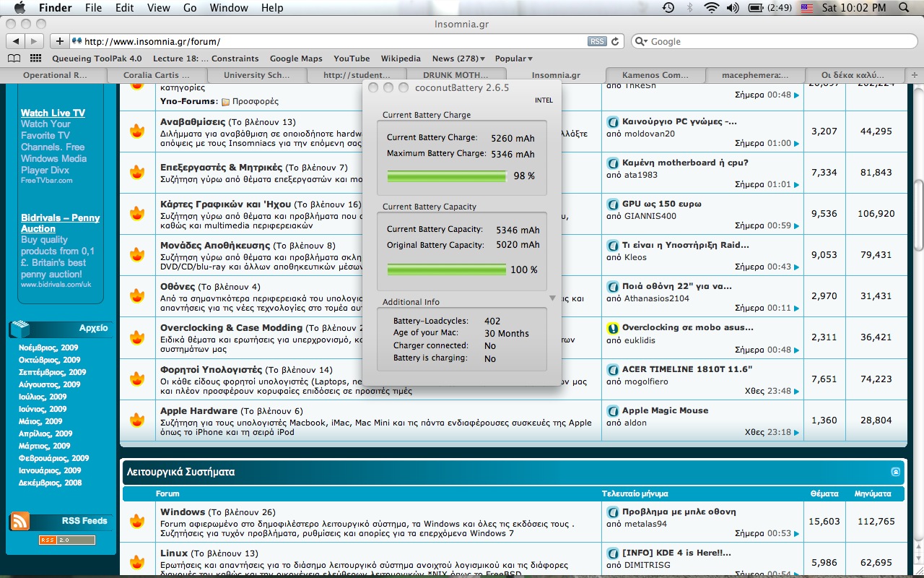The width and height of the screenshot is (924, 578).
Task: Click forum icon beside Windows
Action: 136,522
